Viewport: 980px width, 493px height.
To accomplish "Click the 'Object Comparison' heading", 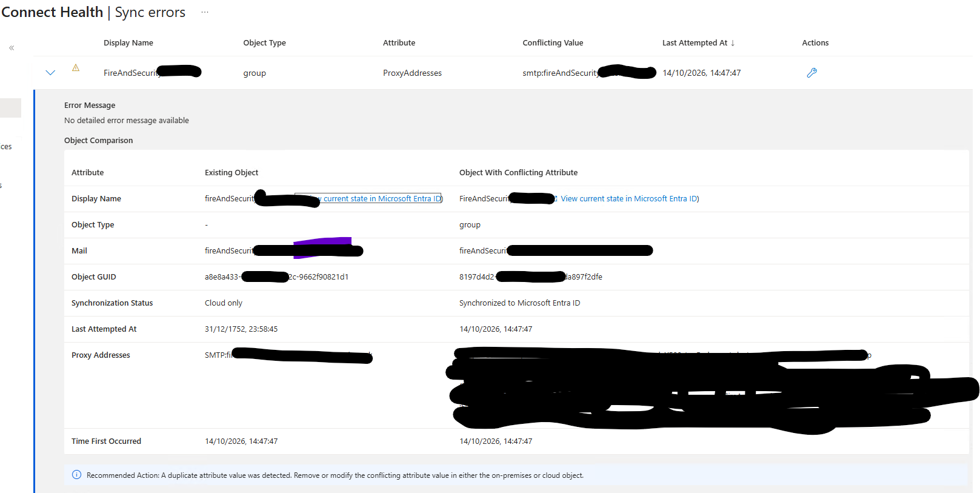I will [99, 140].
